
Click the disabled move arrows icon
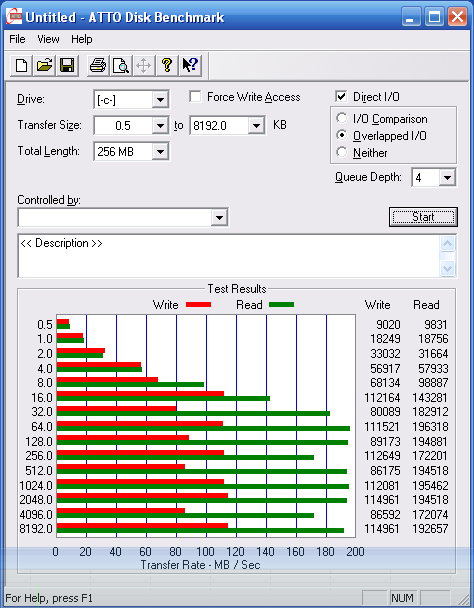pos(144,65)
